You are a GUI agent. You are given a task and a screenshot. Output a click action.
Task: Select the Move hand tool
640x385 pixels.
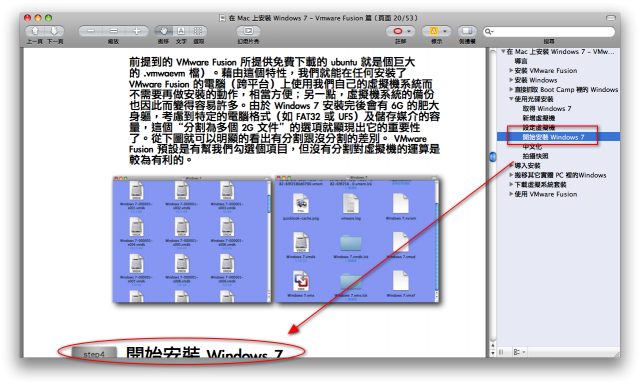pos(163,31)
